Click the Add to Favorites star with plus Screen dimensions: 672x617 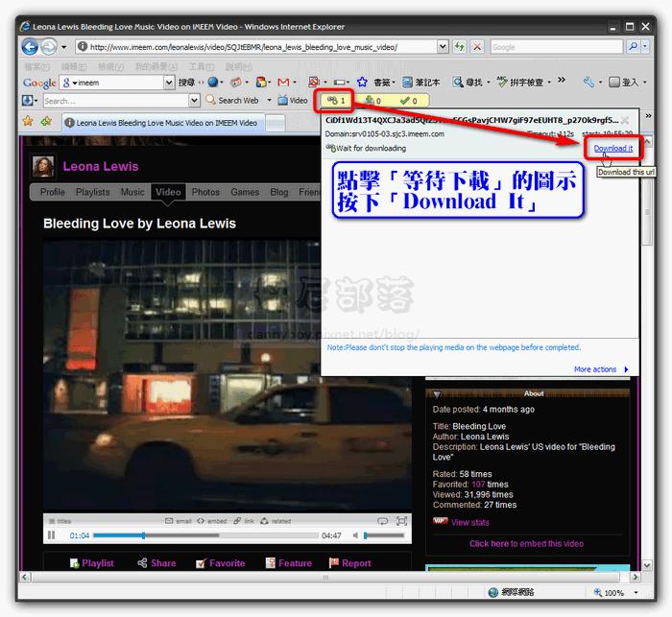[46, 121]
